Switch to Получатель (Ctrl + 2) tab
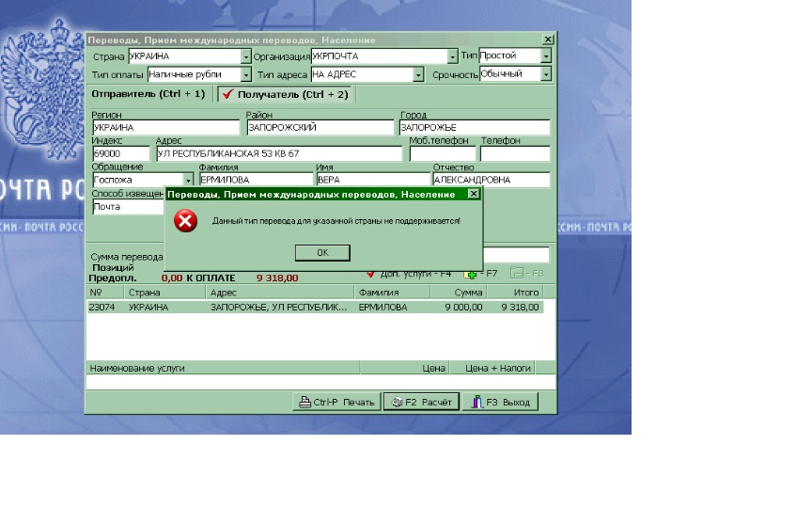This screenshot has height=508, width=812. click(x=284, y=94)
